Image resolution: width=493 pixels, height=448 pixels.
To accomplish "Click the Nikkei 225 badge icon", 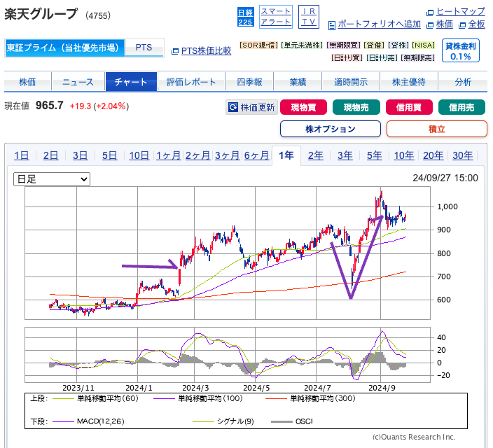I will click(245, 17).
